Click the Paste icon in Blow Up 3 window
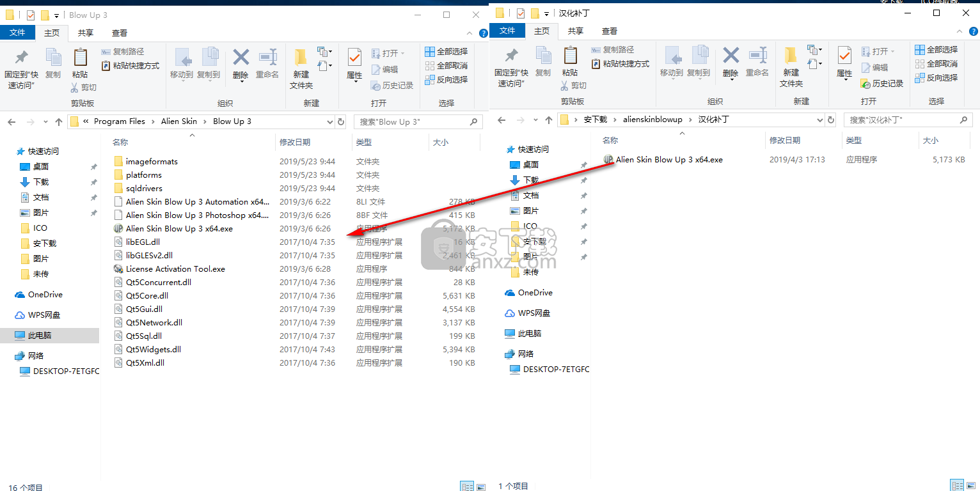Viewport: 980px width, 491px height. 80,64
